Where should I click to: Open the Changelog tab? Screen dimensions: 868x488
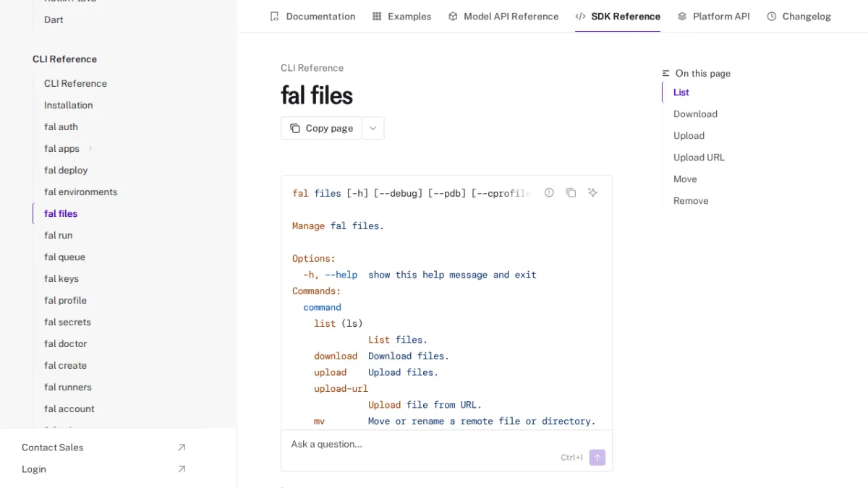[x=799, y=16]
